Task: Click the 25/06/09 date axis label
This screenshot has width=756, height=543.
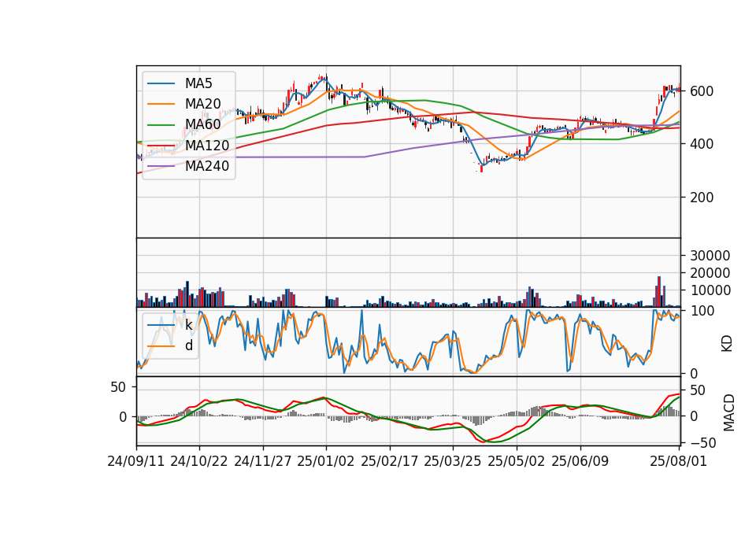Action: point(580,461)
